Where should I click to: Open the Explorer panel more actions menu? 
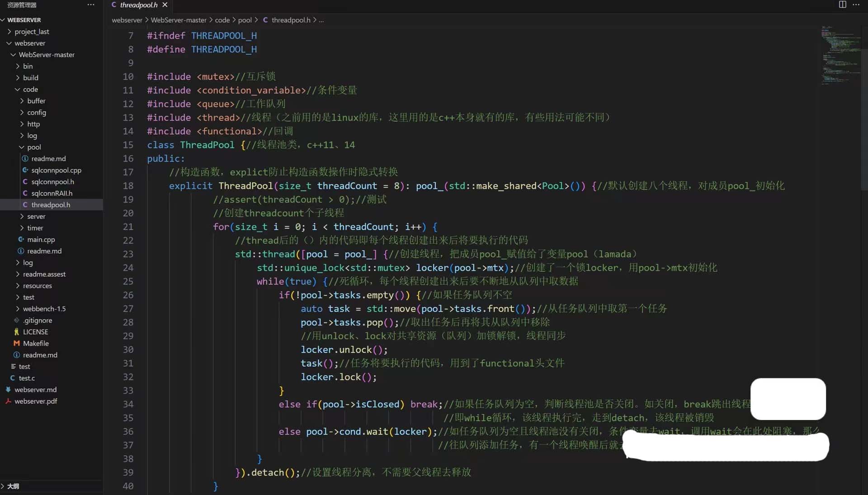click(x=91, y=5)
